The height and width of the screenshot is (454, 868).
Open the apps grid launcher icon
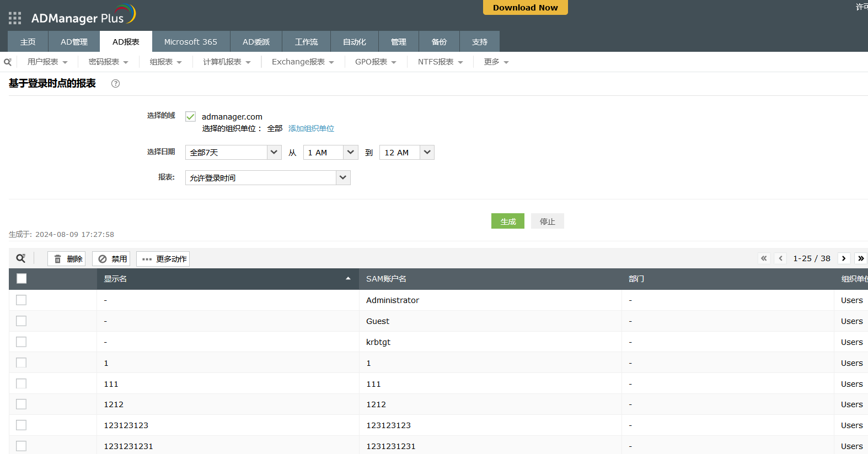(x=15, y=18)
